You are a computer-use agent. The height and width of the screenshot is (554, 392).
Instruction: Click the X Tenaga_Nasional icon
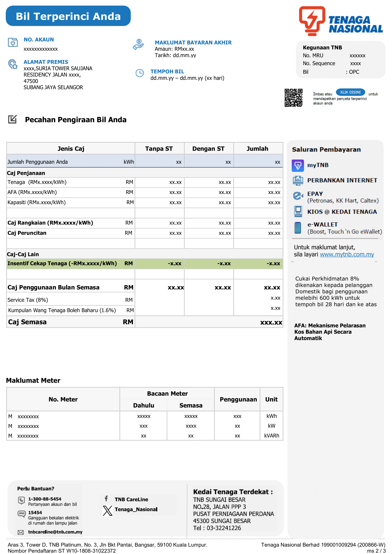107,511
